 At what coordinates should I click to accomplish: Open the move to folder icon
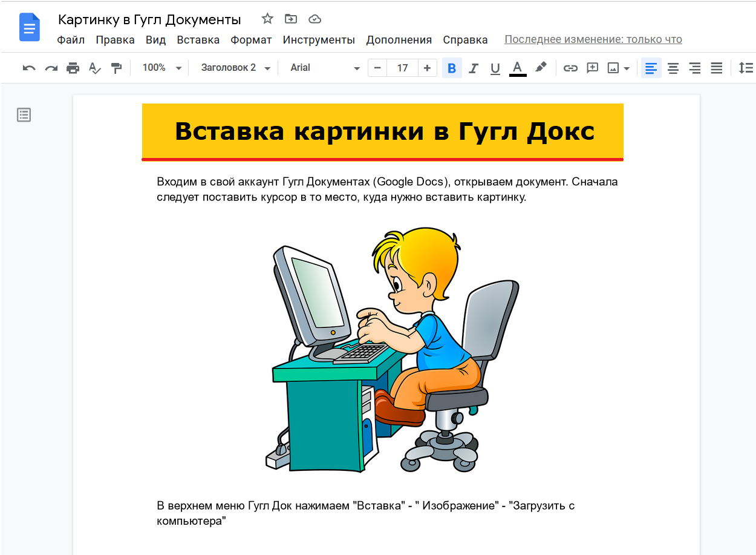point(291,19)
